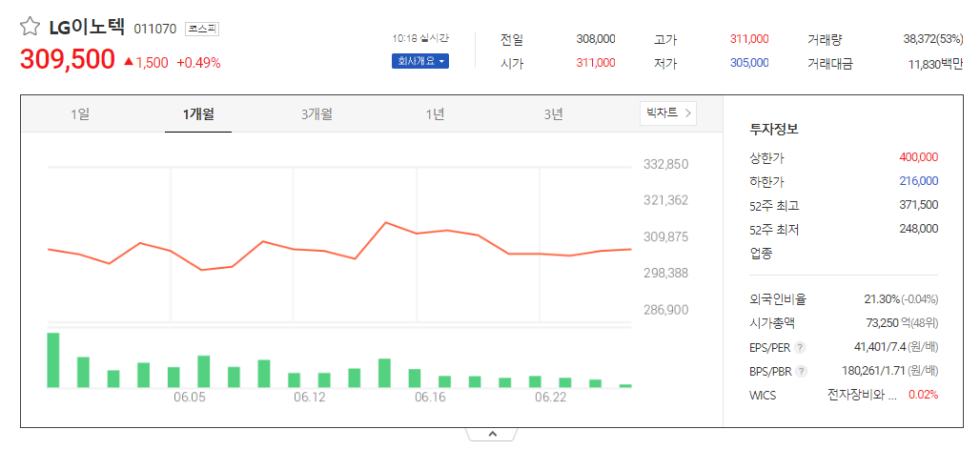
Task: Click the tallest green volume bar
Action: [53, 360]
